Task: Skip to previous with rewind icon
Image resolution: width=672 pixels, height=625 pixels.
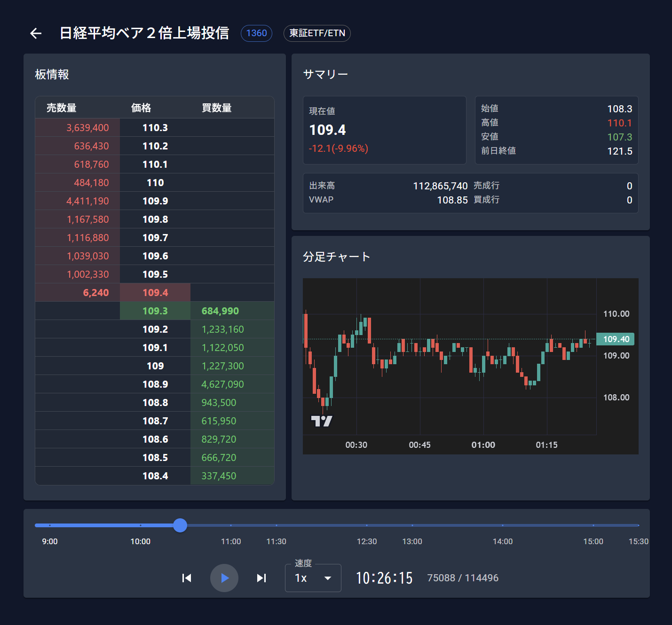Action: click(187, 578)
